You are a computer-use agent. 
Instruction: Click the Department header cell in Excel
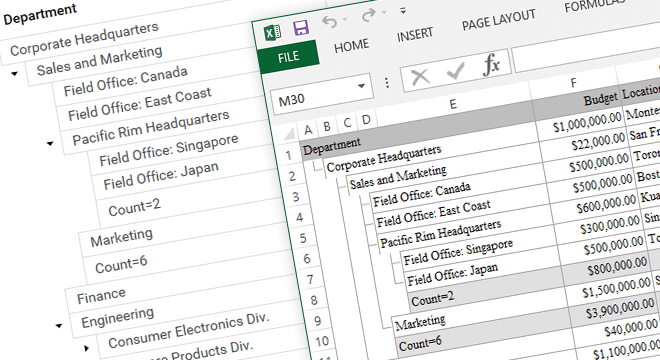tap(332, 146)
